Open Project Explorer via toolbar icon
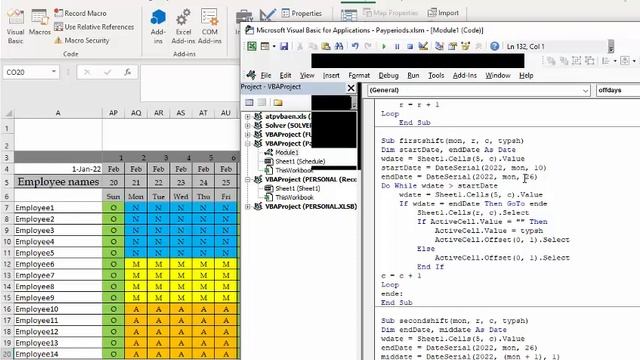This screenshot has width=640, height=360. coord(439,46)
